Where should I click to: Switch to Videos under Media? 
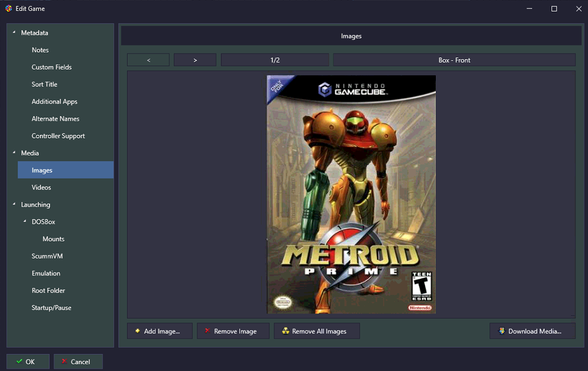tap(41, 187)
